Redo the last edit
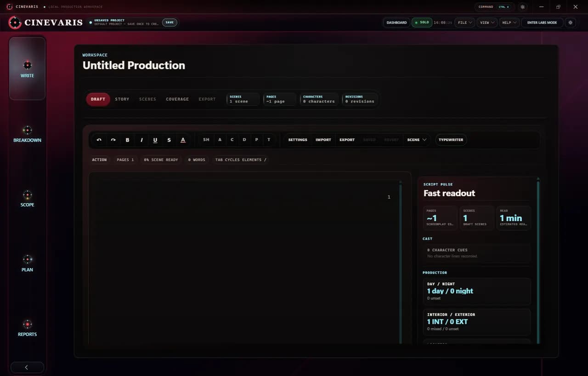This screenshot has width=588, height=376. pyautogui.click(x=113, y=140)
